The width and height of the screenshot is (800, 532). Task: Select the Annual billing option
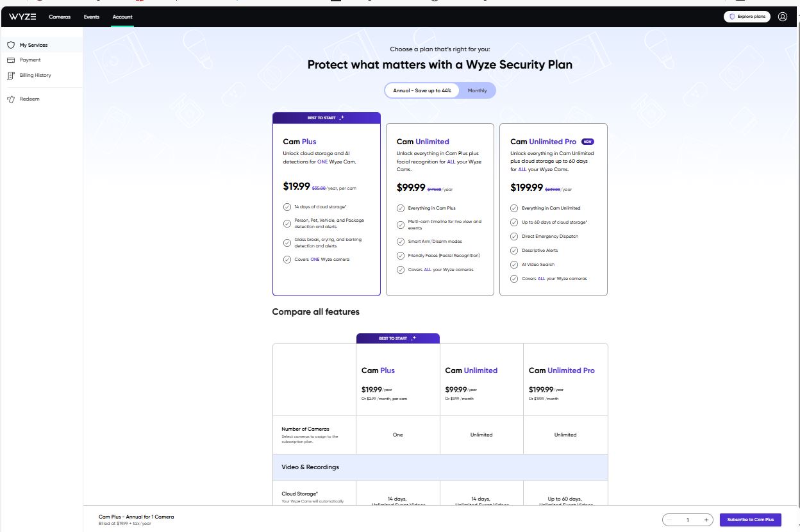[422, 91]
